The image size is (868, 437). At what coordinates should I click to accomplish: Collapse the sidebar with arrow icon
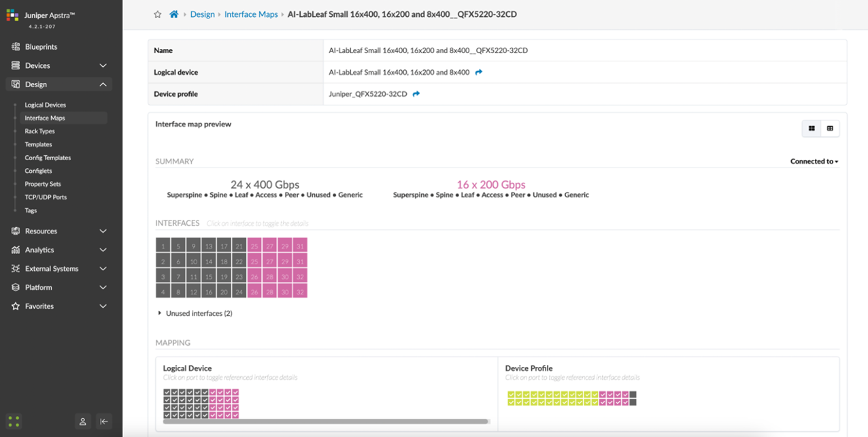(x=103, y=421)
